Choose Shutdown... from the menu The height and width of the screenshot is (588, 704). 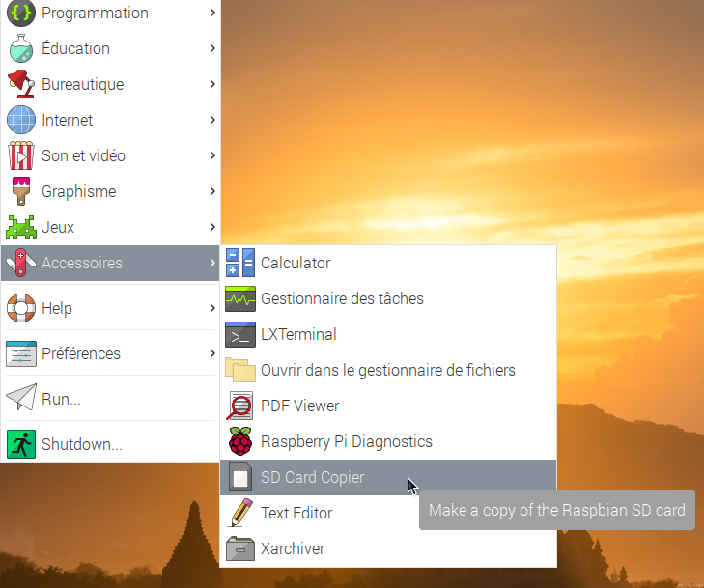pos(110,444)
